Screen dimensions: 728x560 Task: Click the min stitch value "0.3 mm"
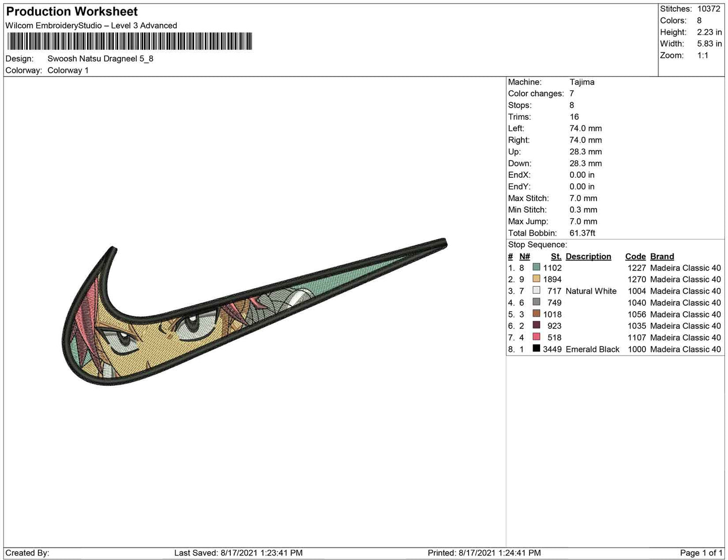pyautogui.click(x=583, y=210)
